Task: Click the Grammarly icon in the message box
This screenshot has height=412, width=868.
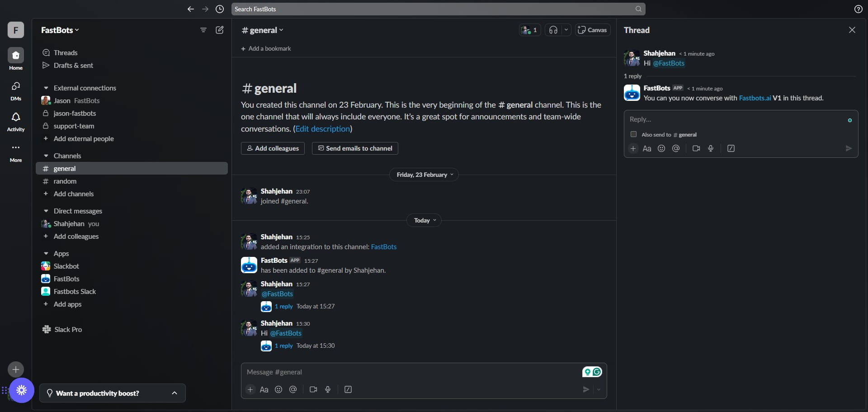Action: point(597,372)
